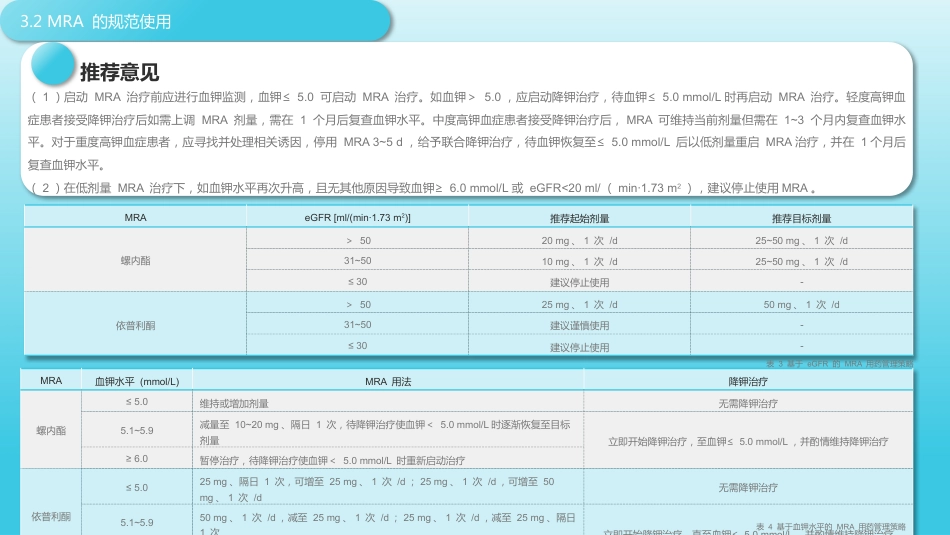
Task: Click the blue circle beside 推荐意见 heading
Action: (x=53, y=64)
